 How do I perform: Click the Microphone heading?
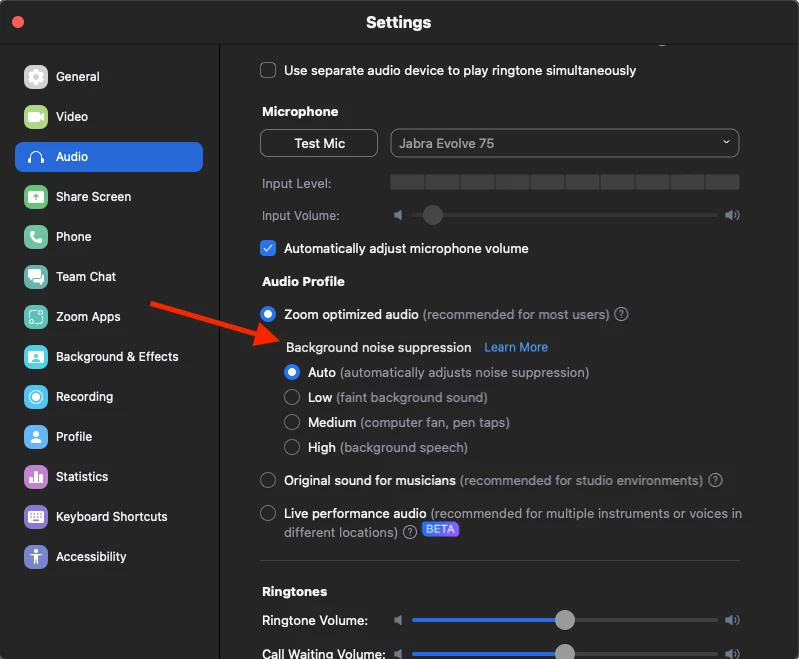pyautogui.click(x=300, y=112)
